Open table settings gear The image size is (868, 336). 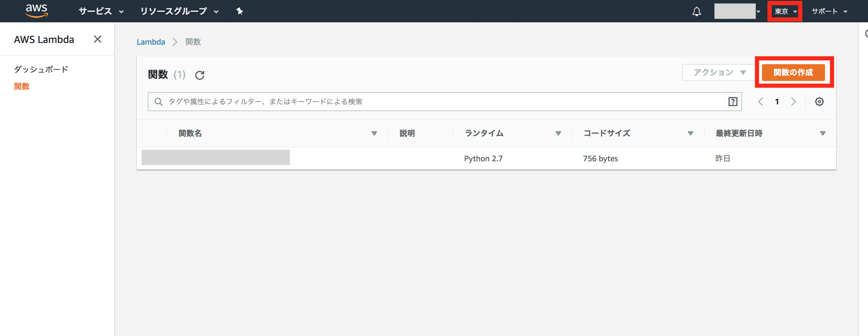819,101
